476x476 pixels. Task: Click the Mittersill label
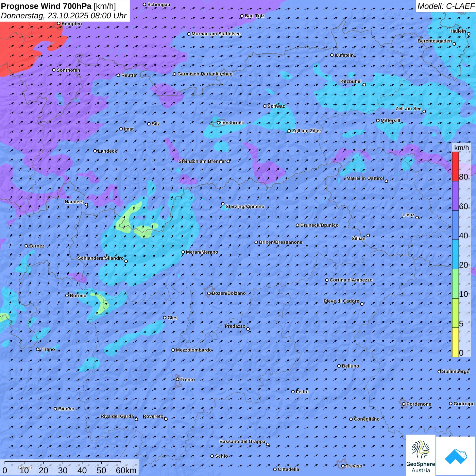pos(390,120)
